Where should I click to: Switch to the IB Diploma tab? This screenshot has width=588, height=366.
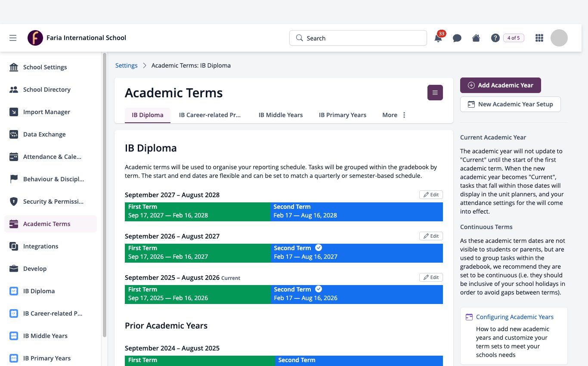point(148,115)
